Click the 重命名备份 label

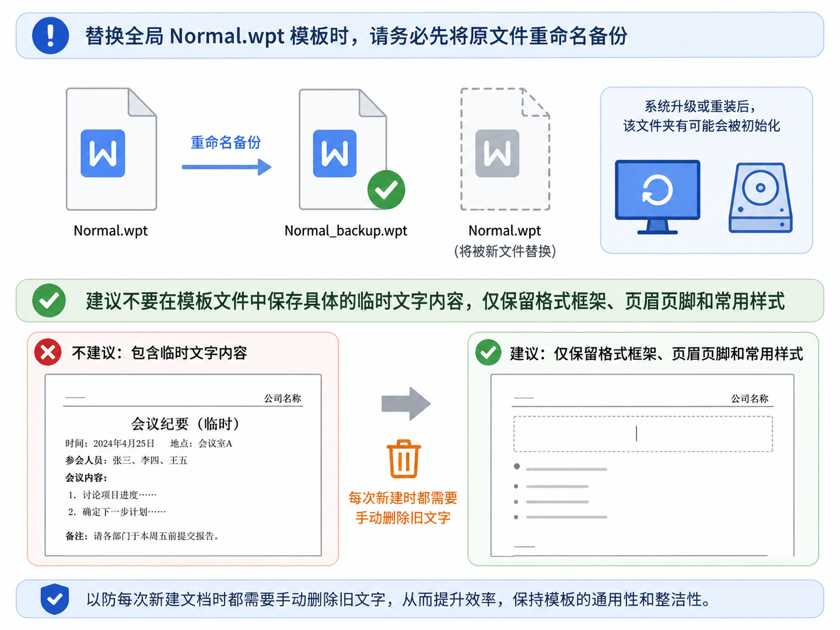[226, 142]
